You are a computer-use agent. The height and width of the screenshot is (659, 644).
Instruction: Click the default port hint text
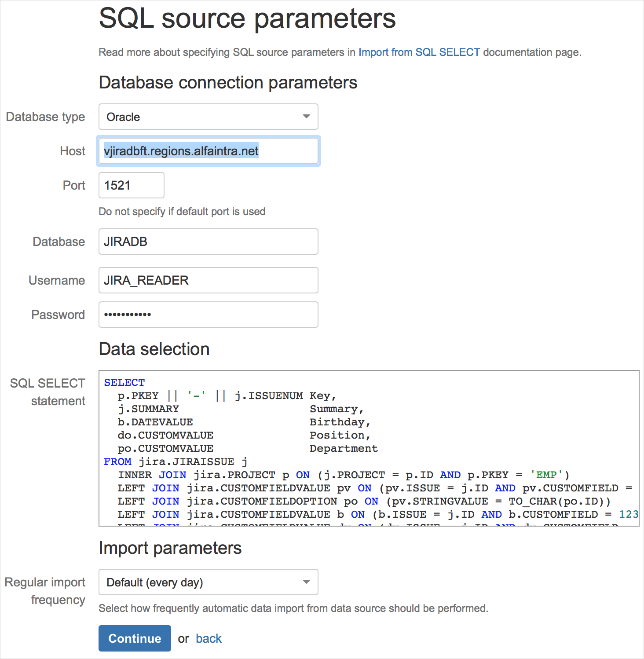click(182, 212)
